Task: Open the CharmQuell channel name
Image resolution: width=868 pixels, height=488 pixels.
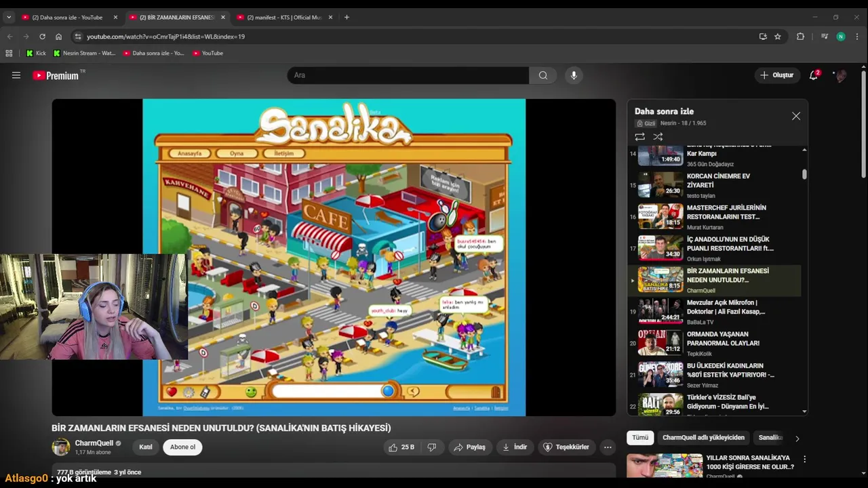Action: click(x=94, y=443)
